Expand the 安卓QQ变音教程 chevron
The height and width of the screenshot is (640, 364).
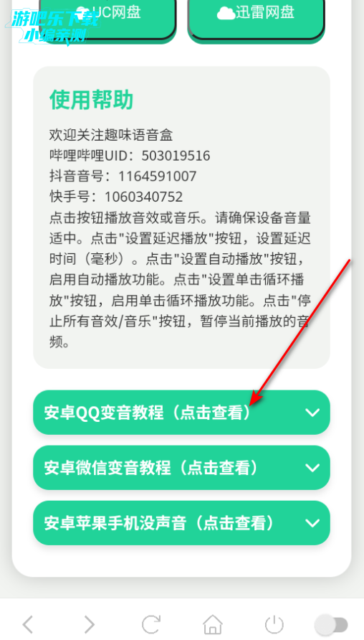[x=312, y=413]
